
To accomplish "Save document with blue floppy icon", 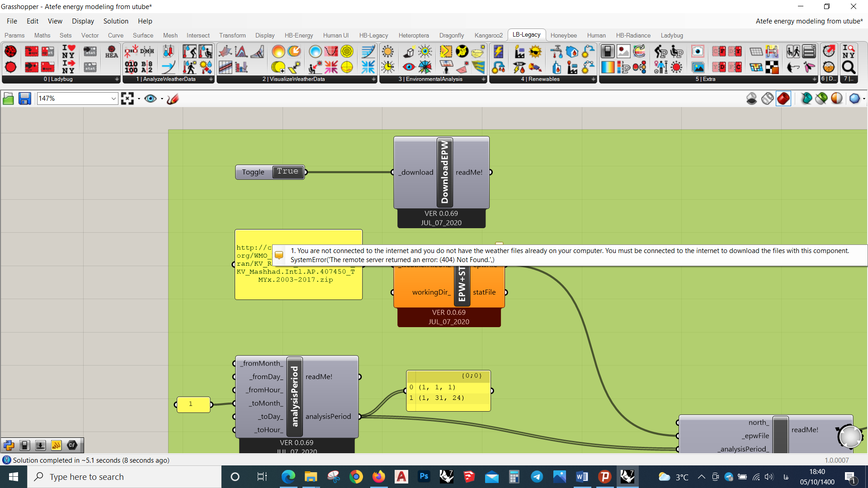I will tap(24, 99).
